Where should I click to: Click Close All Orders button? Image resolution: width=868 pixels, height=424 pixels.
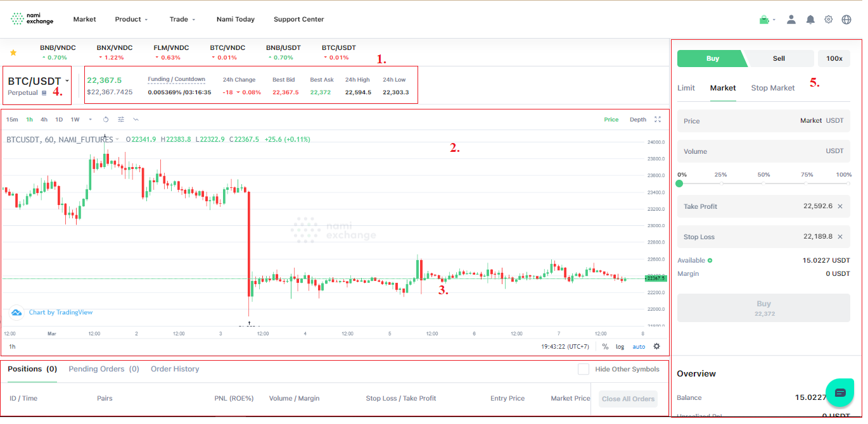coord(628,399)
